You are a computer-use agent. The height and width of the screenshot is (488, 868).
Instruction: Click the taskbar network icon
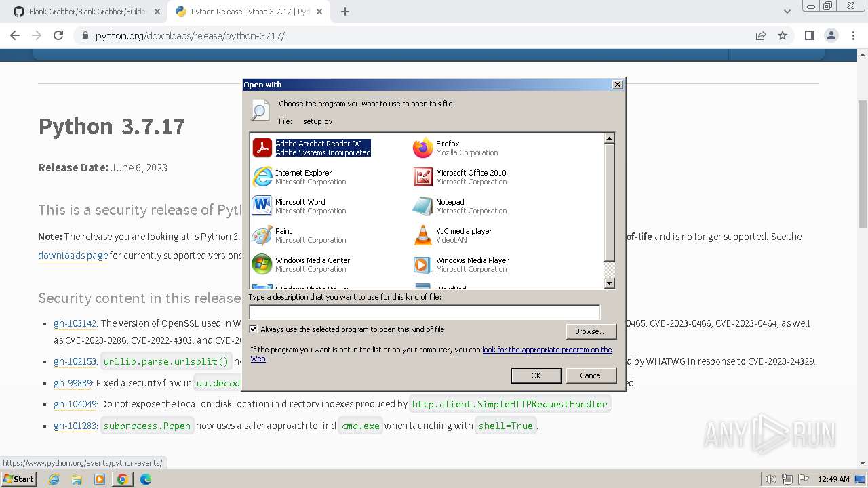click(x=787, y=479)
